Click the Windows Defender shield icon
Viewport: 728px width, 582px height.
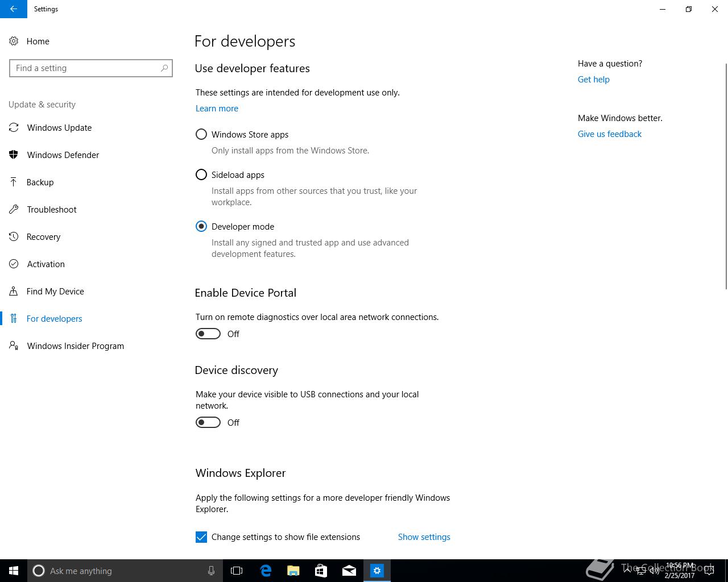point(14,155)
